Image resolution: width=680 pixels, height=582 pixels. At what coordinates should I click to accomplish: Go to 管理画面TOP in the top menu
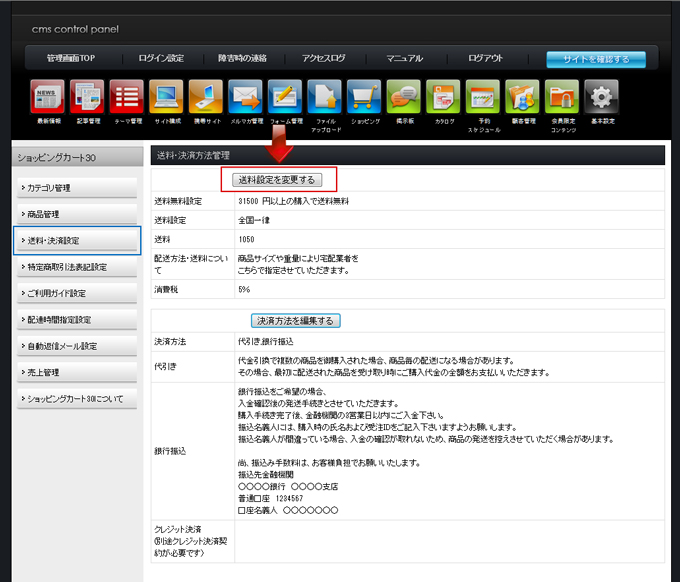(x=71, y=59)
